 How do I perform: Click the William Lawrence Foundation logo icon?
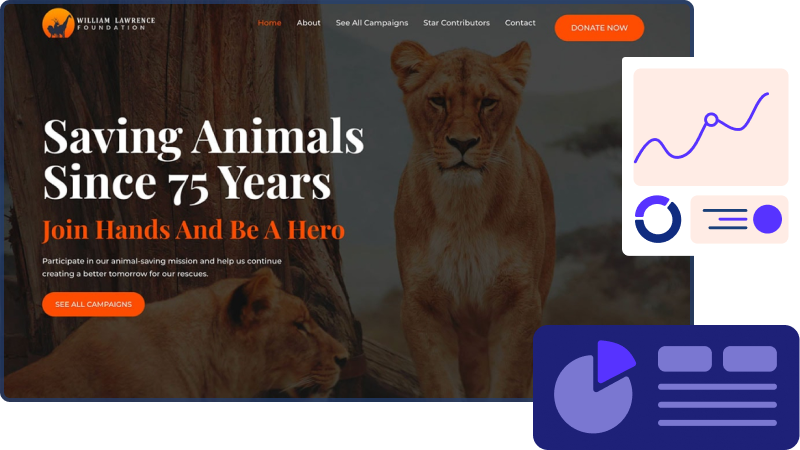(x=58, y=23)
